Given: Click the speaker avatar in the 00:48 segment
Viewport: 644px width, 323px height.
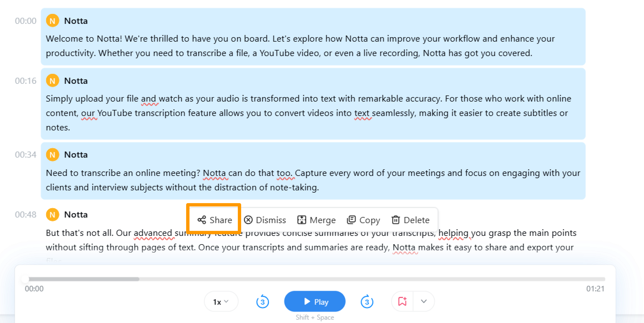Looking at the screenshot, I should 53,215.
